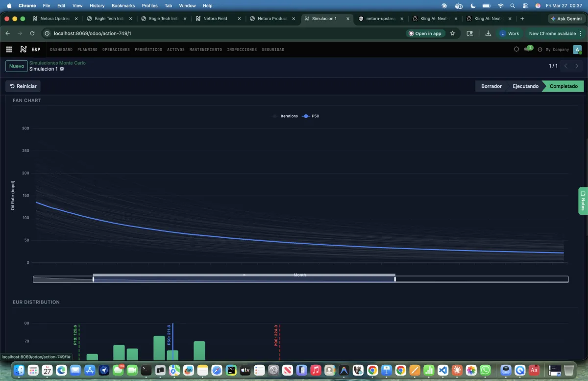Click the Reiniciar button

pos(23,86)
